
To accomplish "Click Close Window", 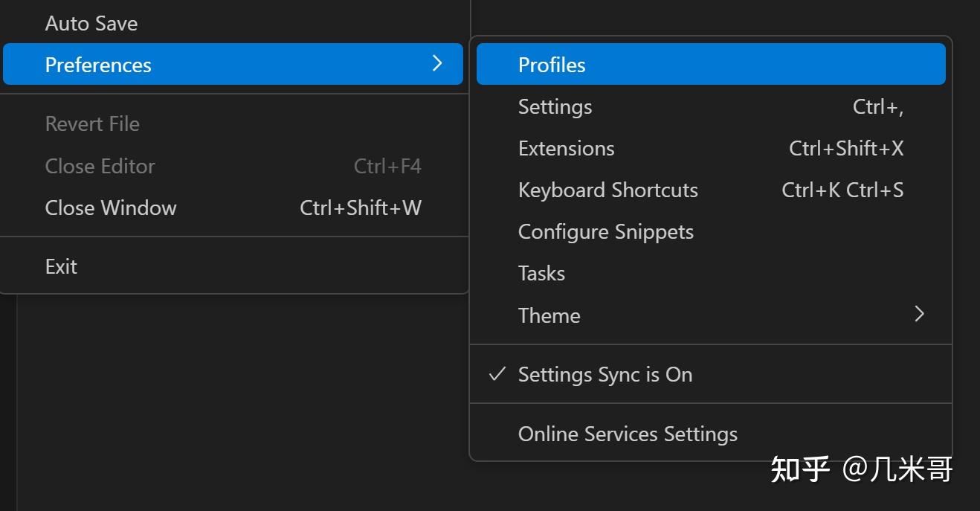I will click(x=111, y=208).
